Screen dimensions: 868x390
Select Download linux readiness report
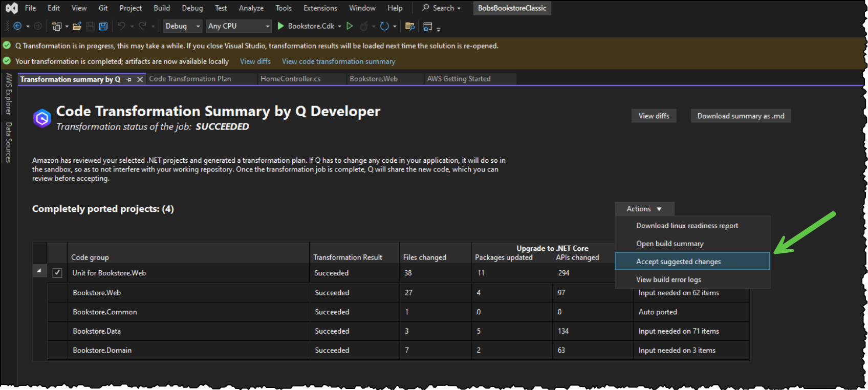(692, 226)
